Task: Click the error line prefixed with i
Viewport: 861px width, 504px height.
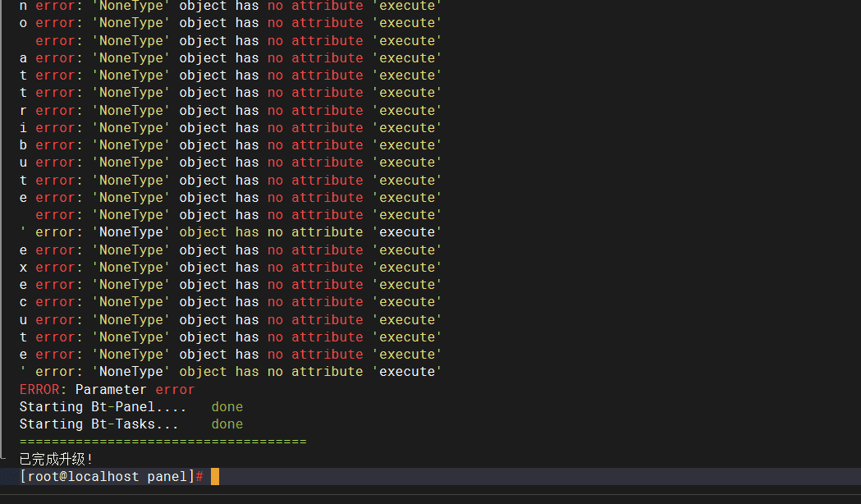Action: [230, 128]
